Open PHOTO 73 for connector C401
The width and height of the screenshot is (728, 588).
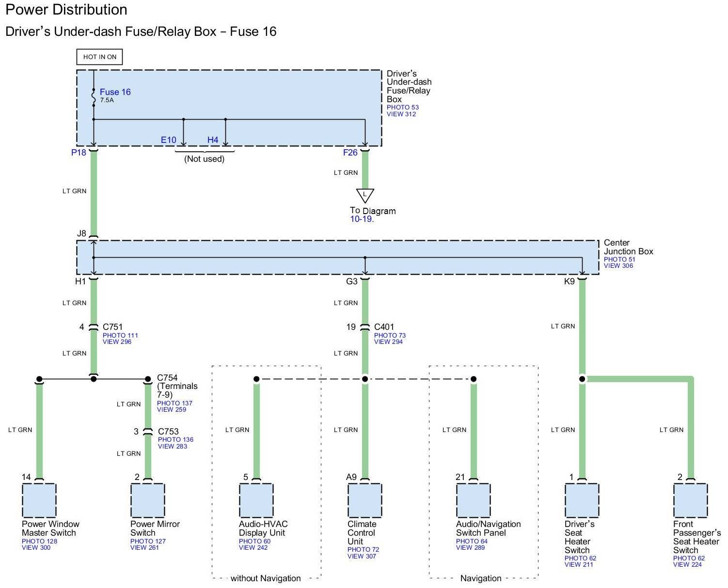click(390, 335)
